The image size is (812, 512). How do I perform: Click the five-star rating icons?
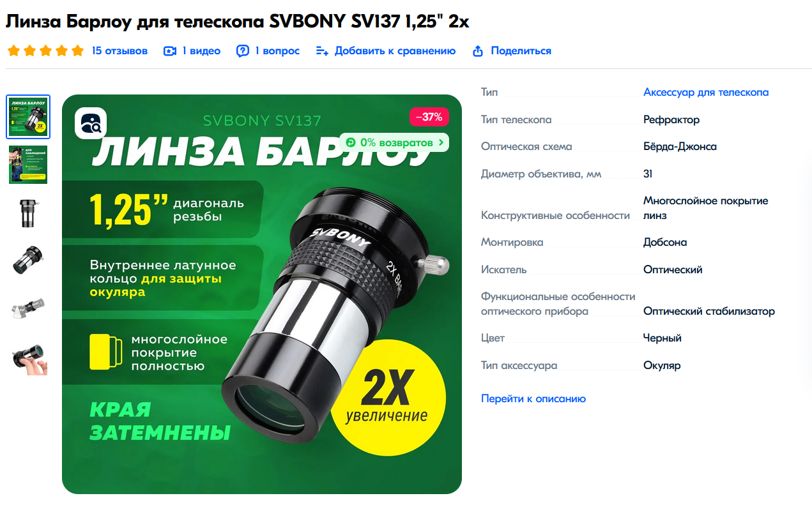45,51
